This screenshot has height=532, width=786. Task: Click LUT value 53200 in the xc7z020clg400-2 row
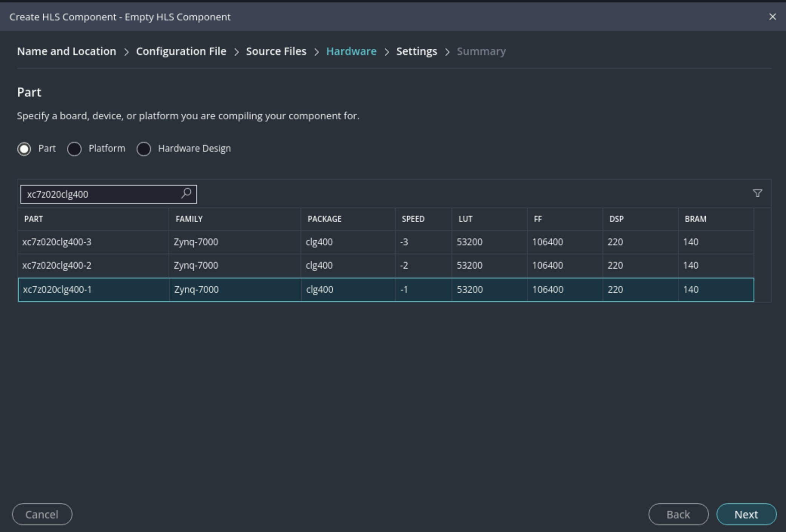tap(490, 266)
